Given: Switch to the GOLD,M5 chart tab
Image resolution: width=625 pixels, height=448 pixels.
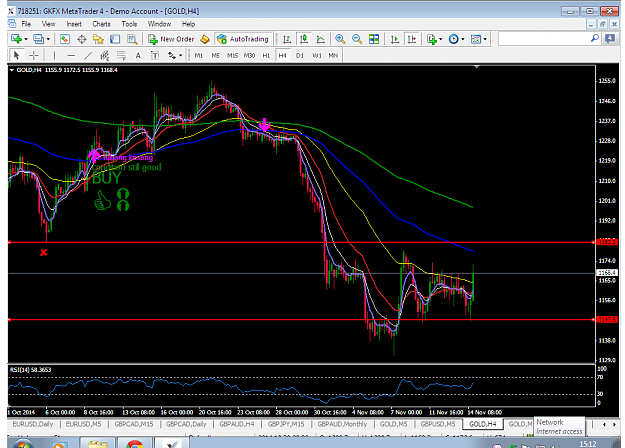Looking at the screenshot, I should [x=393, y=424].
